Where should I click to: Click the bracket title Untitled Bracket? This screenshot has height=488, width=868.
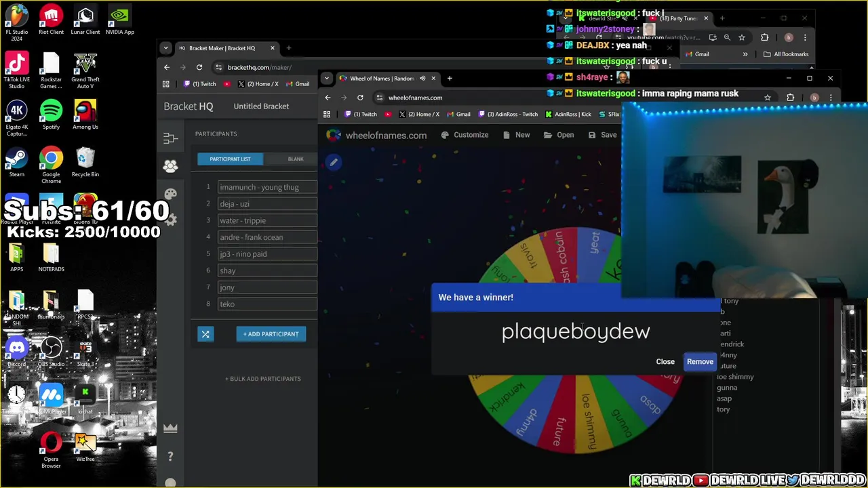tap(261, 106)
